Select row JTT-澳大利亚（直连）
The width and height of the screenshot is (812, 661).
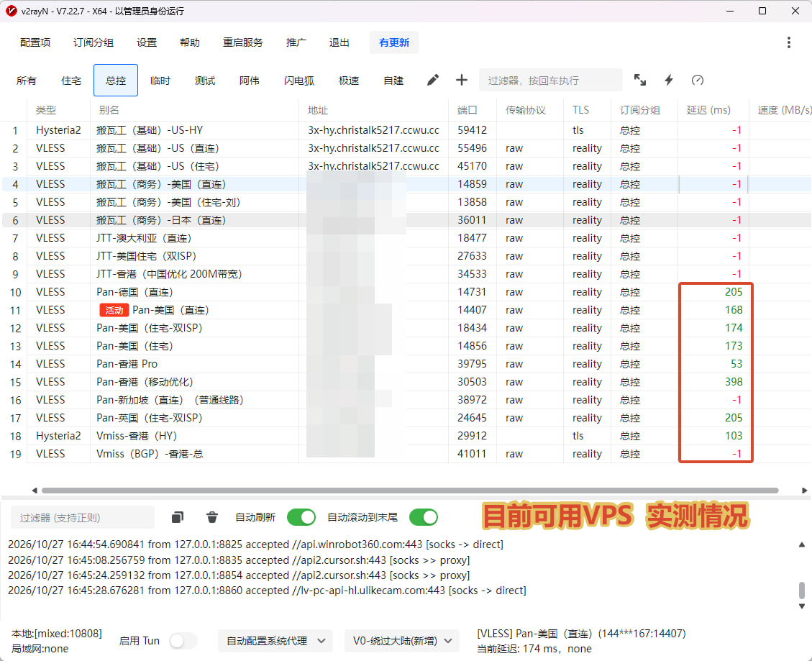[406, 238]
